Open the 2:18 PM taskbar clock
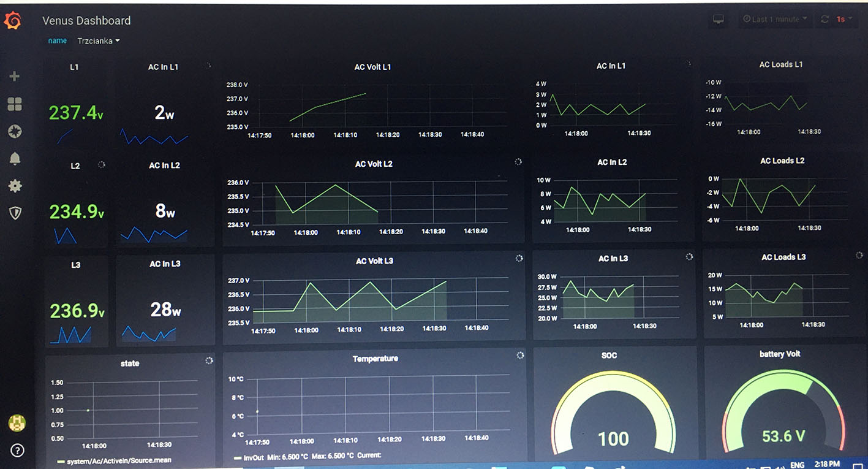 click(x=827, y=464)
